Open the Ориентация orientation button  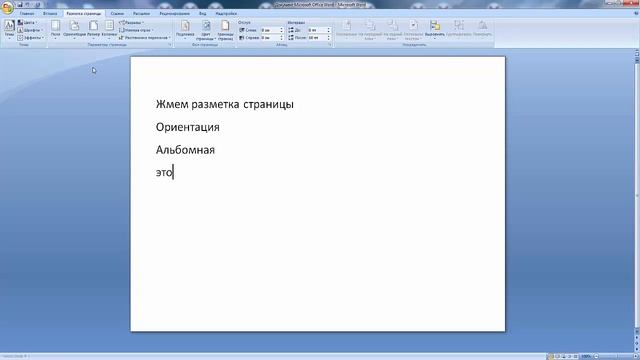tap(74, 30)
